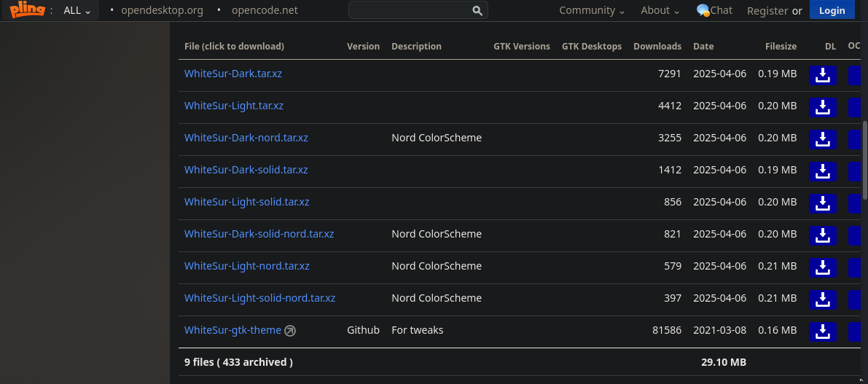The image size is (868, 384).
Task: Click the Description column header
Action: (x=416, y=47)
